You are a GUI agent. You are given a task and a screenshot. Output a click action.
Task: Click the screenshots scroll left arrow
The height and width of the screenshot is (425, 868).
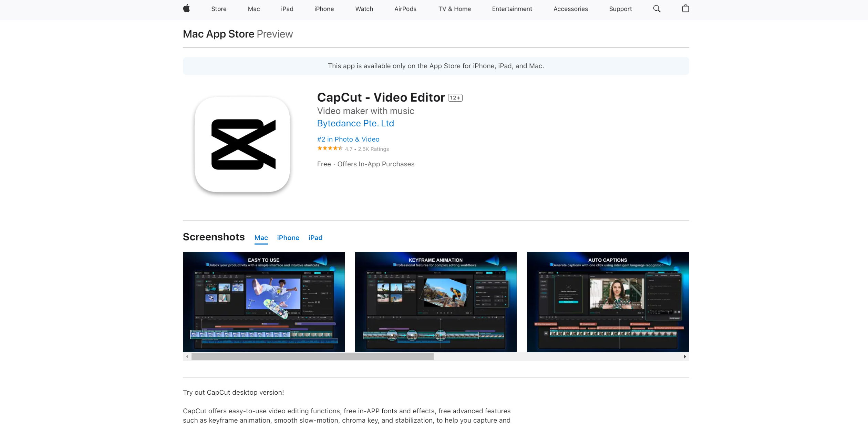pos(187,357)
